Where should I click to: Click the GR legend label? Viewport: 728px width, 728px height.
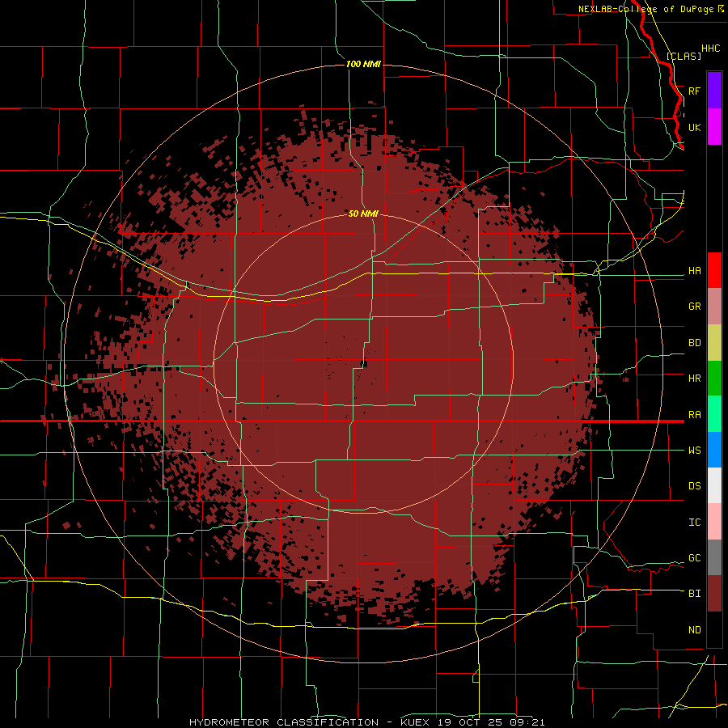point(695,307)
